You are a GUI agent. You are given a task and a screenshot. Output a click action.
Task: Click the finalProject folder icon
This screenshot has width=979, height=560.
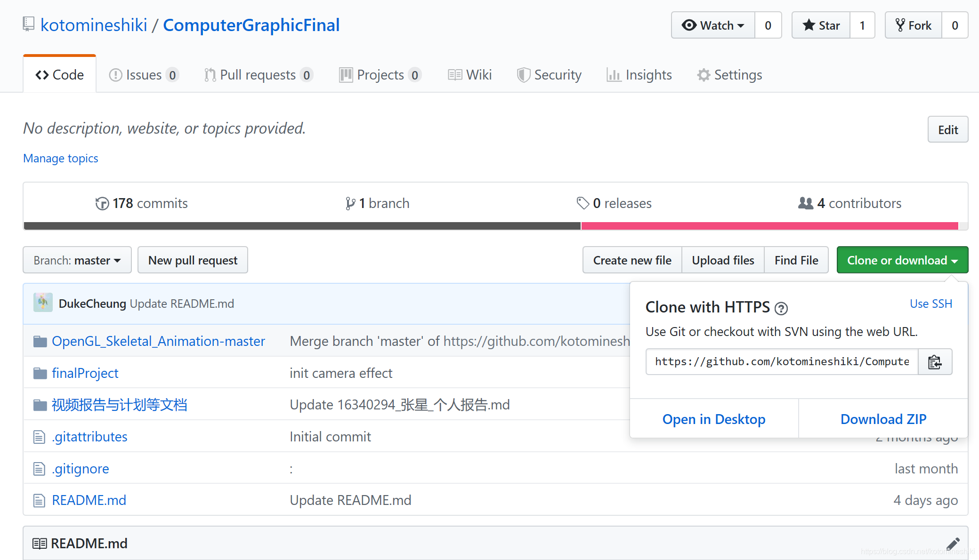click(x=40, y=373)
